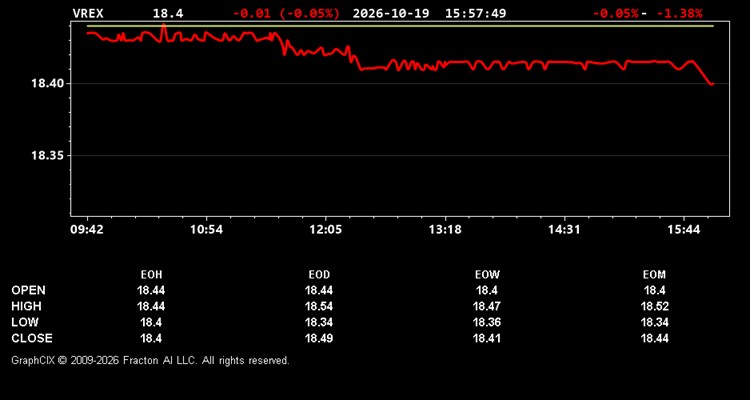Click the 18.40 y-axis label

click(x=47, y=84)
